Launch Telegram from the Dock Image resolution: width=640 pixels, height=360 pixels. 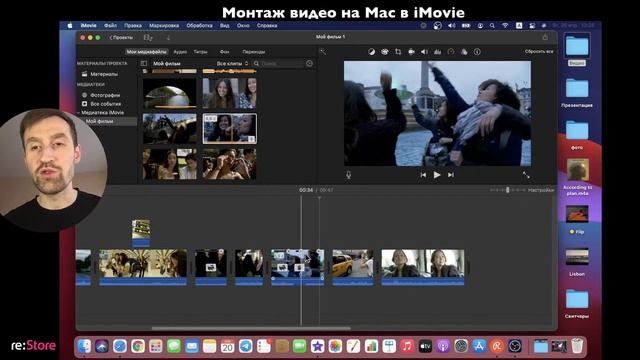[245, 347]
